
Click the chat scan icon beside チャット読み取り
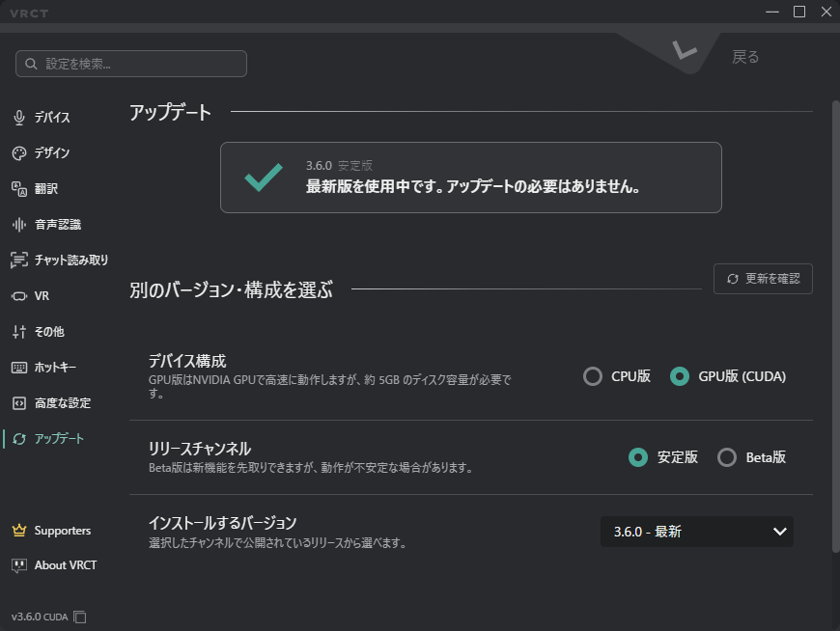pyautogui.click(x=19, y=261)
